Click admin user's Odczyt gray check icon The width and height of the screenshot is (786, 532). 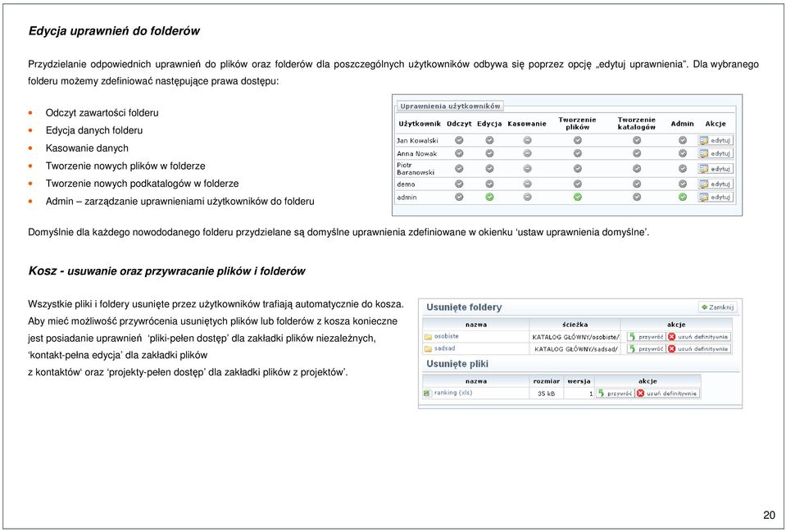coord(459,197)
